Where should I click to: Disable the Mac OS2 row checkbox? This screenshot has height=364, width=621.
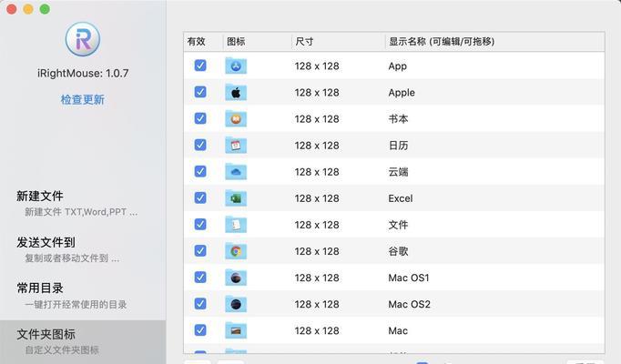click(200, 304)
